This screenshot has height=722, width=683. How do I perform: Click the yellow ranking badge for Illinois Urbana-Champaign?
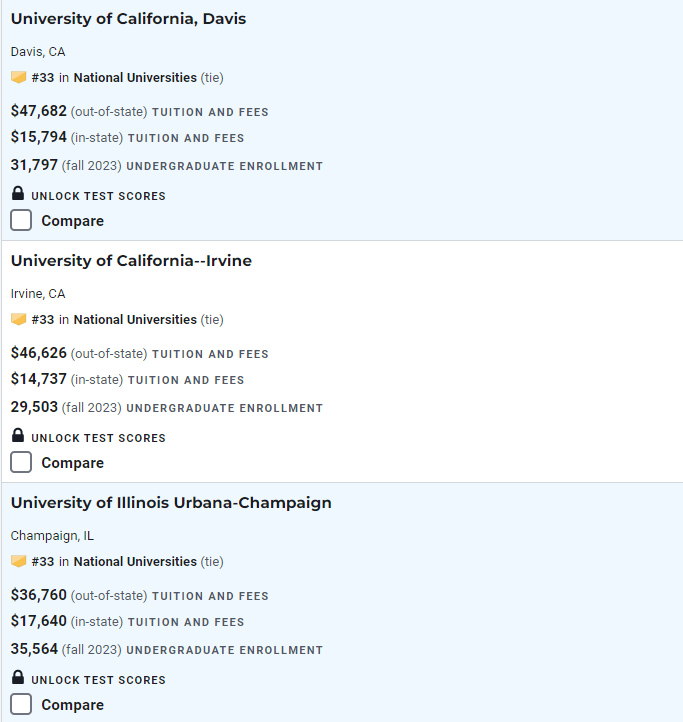tap(18, 561)
